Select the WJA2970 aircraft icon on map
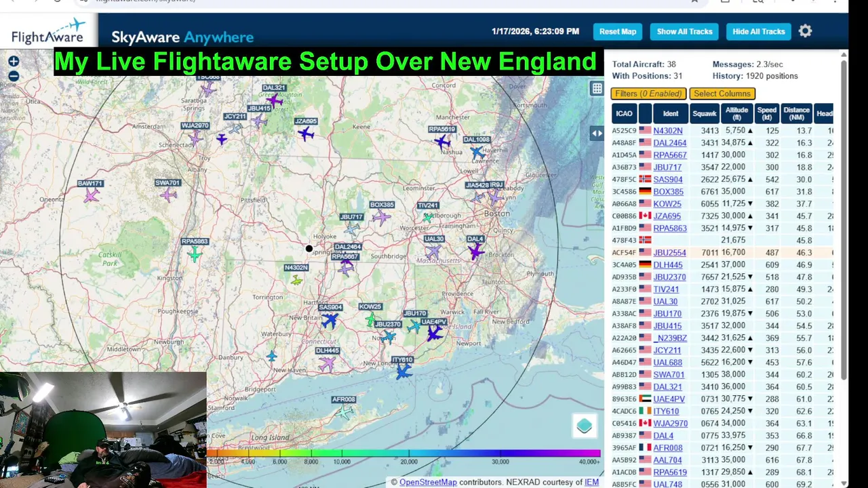The height and width of the screenshot is (488, 868). pos(195,138)
